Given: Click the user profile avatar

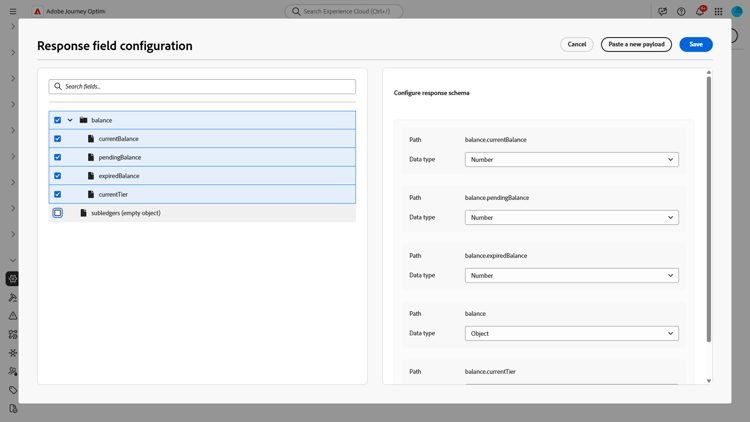Looking at the screenshot, I should point(737,12).
